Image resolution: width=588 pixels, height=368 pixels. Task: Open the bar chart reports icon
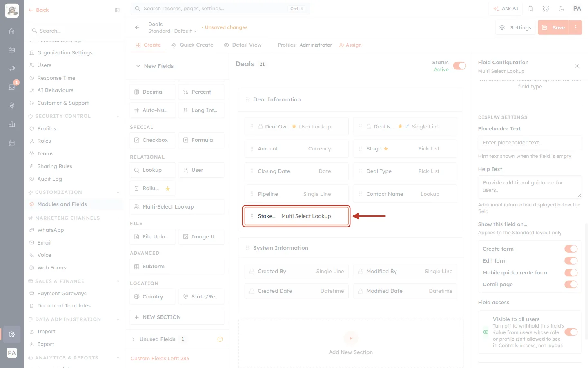(x=12, y=124)
